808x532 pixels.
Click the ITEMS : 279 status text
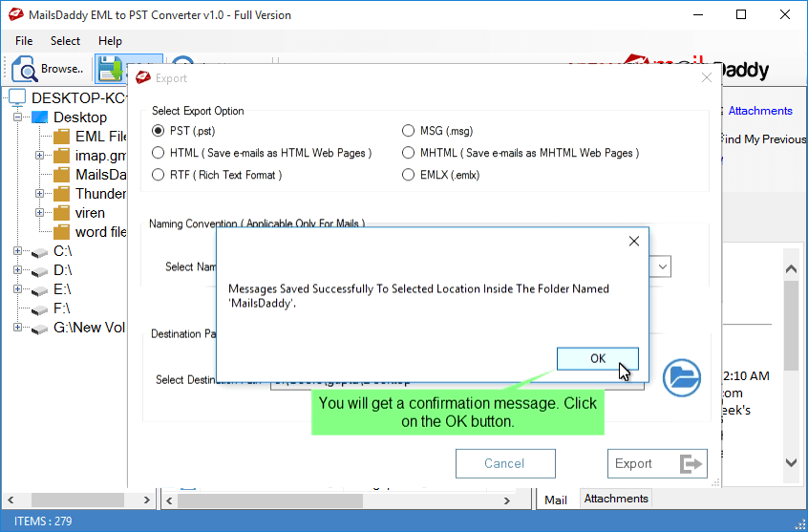(x=43, y=521)
